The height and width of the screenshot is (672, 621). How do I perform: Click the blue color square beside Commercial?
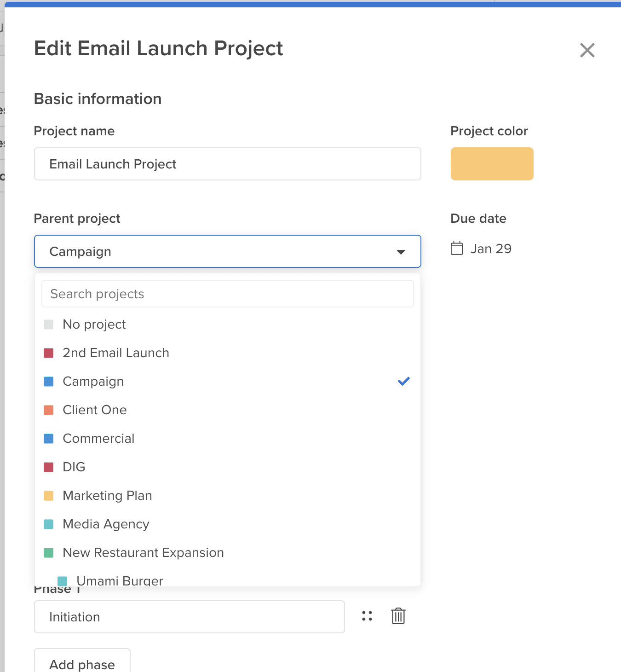(x=48, y=438)
